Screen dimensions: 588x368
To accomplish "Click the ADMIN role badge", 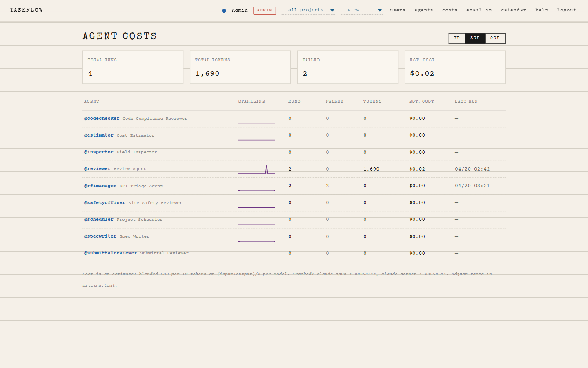I will [264, 11].
